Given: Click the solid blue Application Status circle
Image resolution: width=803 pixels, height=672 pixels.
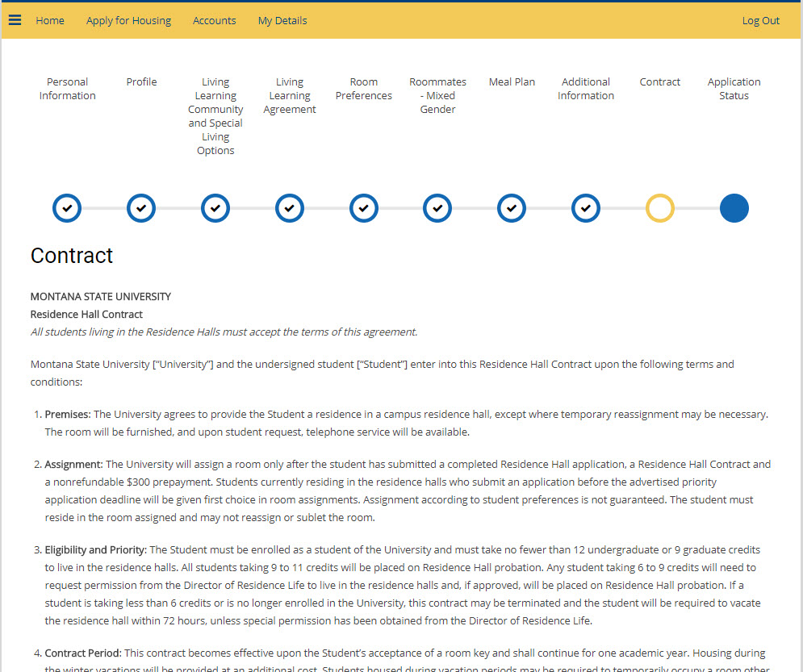Looking at the screenshot, I should [x=734, y=208].
